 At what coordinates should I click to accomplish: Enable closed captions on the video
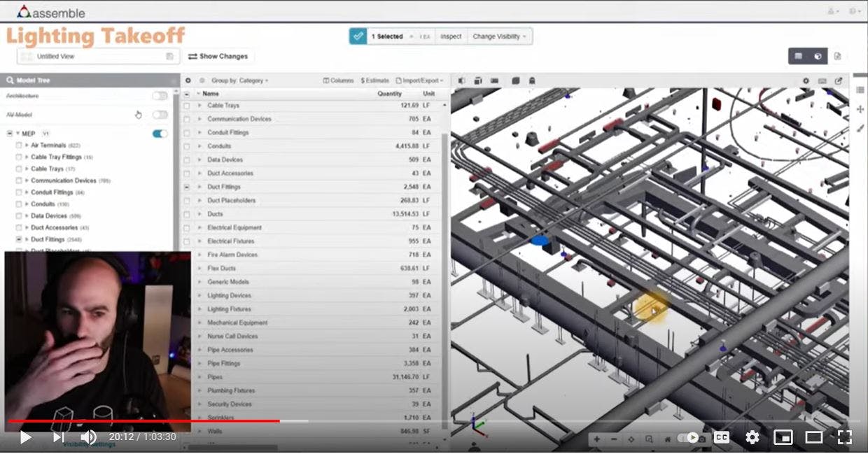[721, 437]
